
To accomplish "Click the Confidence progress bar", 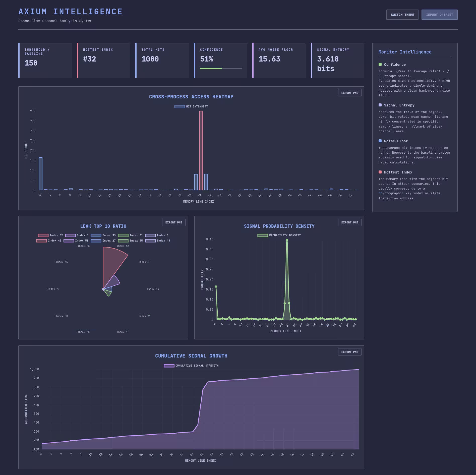I will click(x=221, y=69).
